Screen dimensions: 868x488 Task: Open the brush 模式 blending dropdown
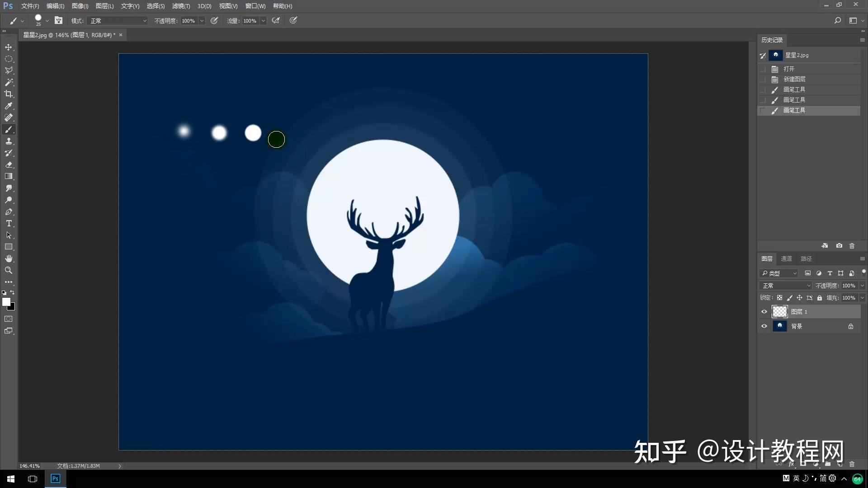point(118,21)
